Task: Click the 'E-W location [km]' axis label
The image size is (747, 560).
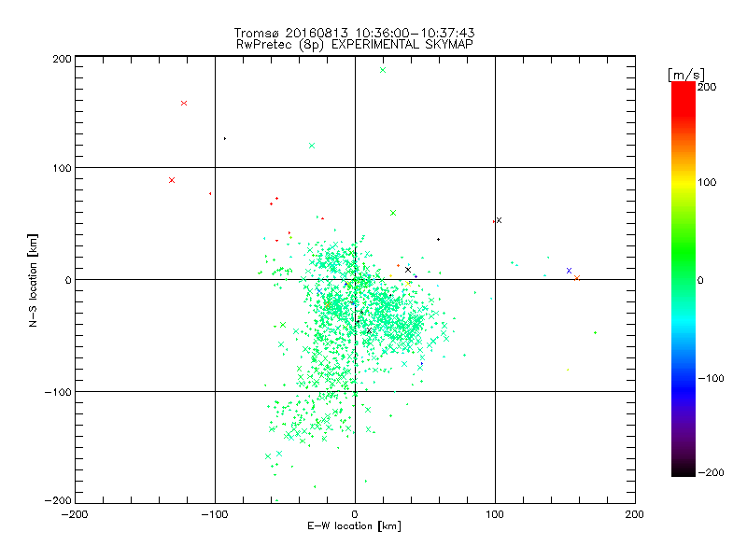Action: (x=354, y=526)
